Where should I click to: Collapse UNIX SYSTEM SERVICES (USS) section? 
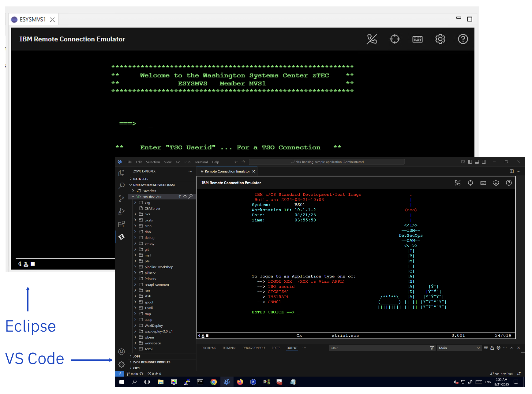(162, 185)
